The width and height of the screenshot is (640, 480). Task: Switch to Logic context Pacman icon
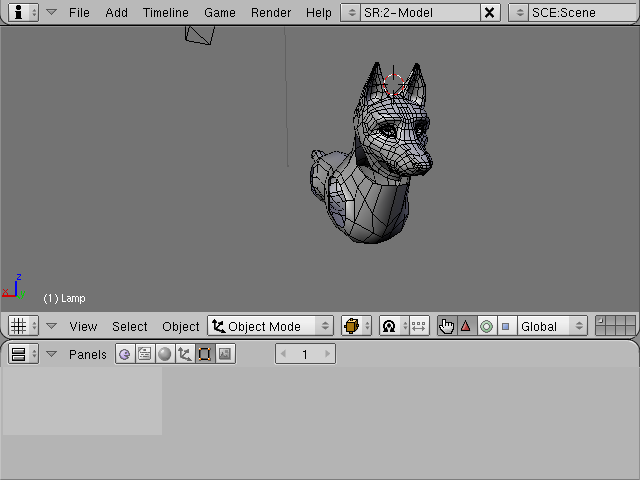point(125,354)
